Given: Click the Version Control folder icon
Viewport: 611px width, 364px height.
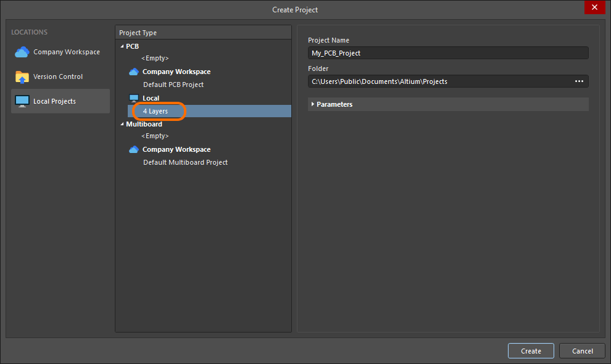Looking at the screenshot, I should coord(22,77).
